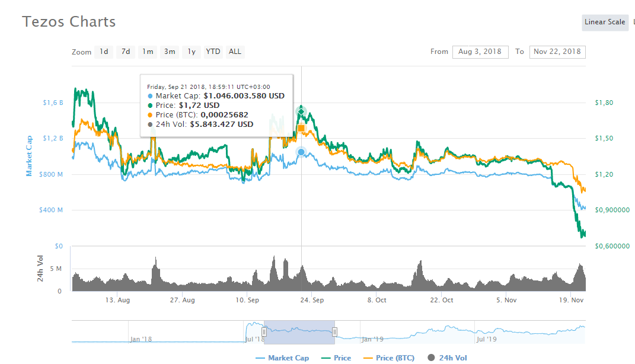This screenshot has width=635, height=364.
Task: Edit the To date field showing Nov 22, 2018
Action: coord(557,52)
